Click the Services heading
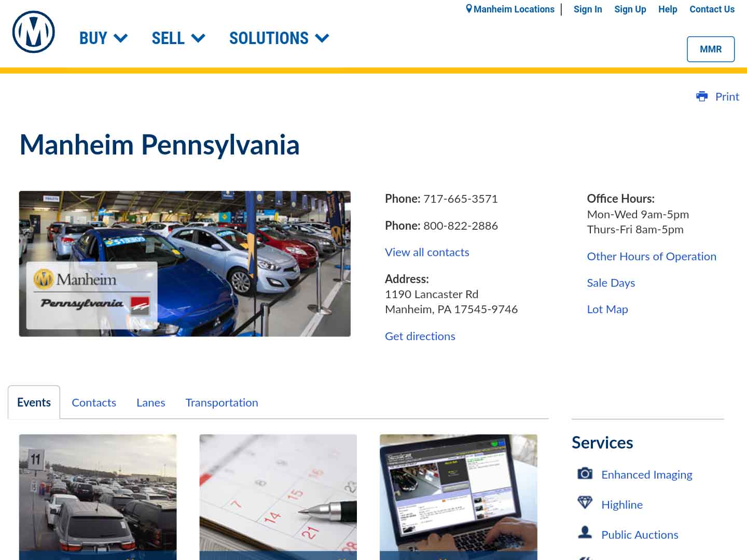Screen dimensions: 747x560 click(x=602, y=442)
